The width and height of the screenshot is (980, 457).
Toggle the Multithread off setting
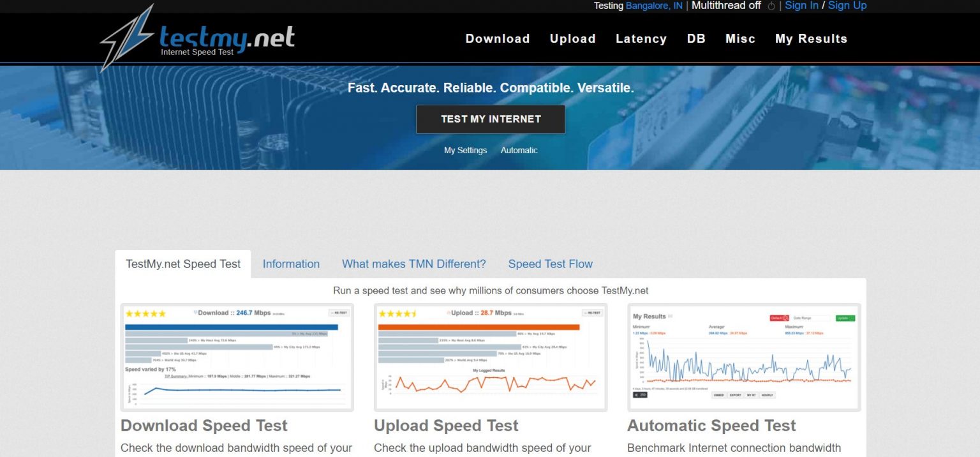[x=725, y=6]
